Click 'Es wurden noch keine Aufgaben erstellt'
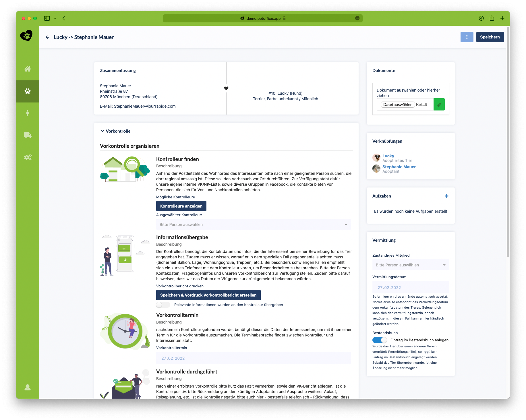This screenshot has height=420, width=526. (411, 211)
